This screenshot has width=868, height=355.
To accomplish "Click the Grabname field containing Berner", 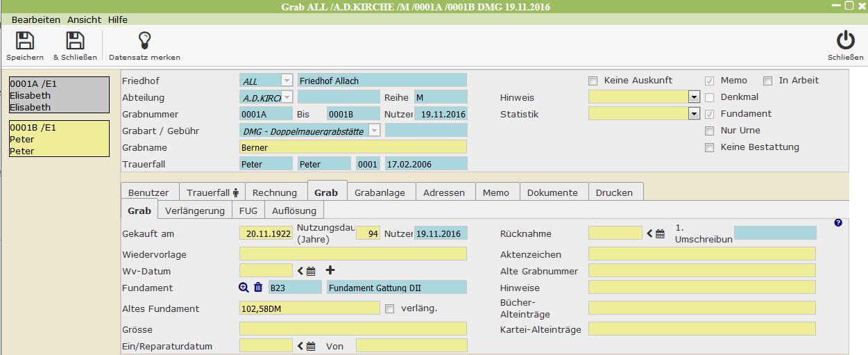I will tap(352, 147).
